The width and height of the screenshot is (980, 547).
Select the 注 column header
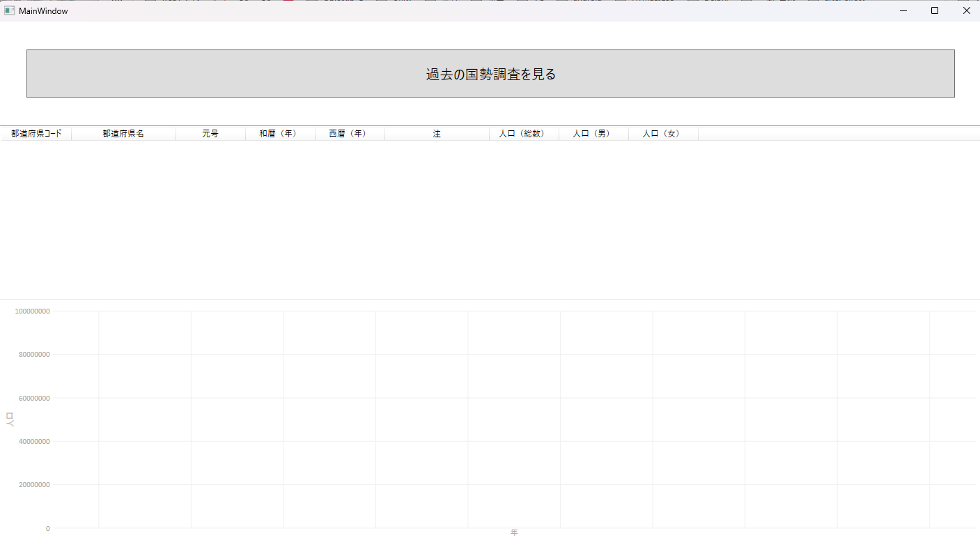437,133
